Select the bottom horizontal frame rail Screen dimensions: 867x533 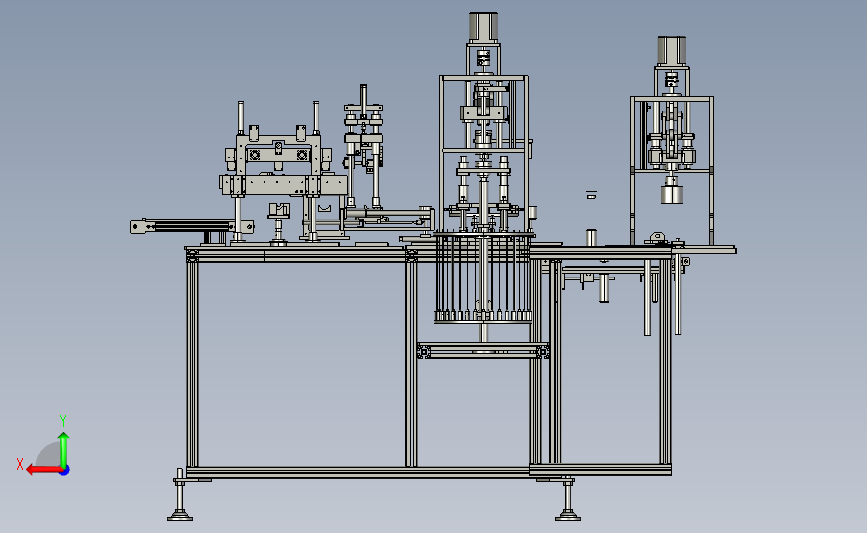click(x=358, y=472)
